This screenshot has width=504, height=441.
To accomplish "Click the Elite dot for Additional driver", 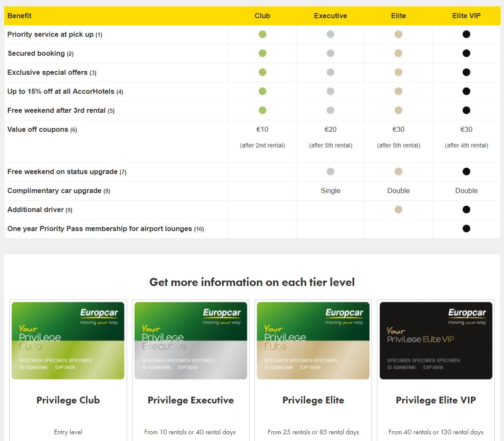I will coord(398,210).
